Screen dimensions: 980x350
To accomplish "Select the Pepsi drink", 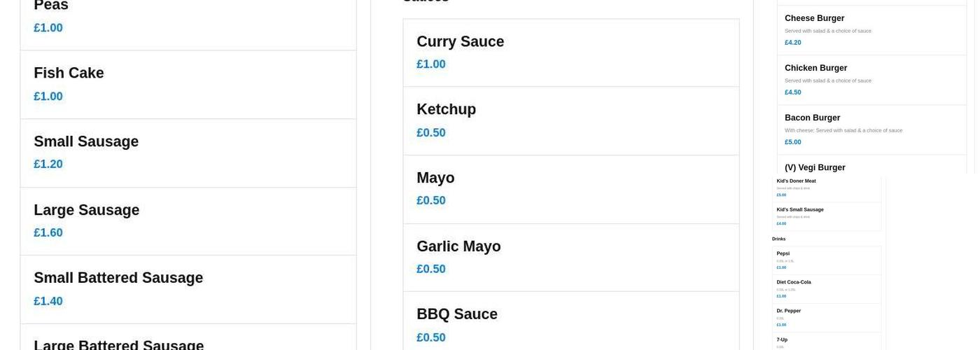I will click(826, 260).
